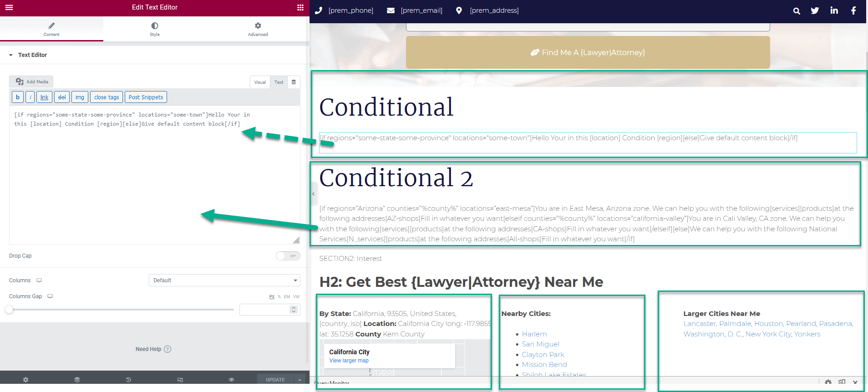
Task: Switch to the Visual editor tab
Action: 260,82
